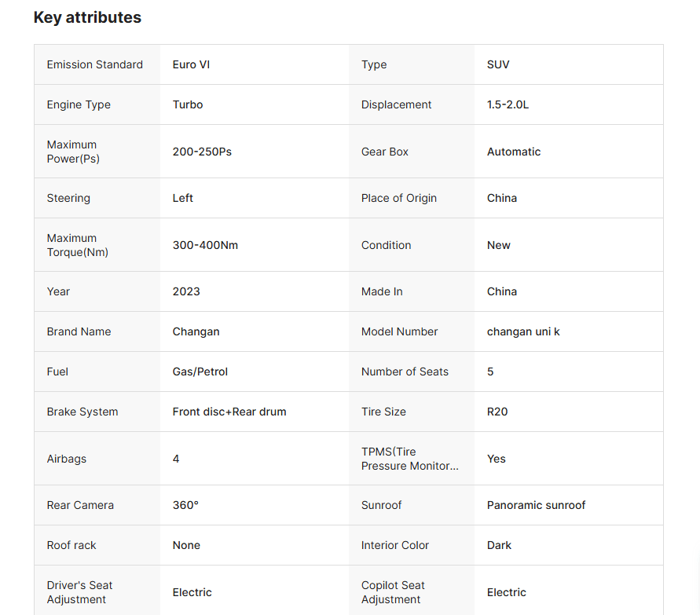Select the Place of Origin label
Screen dimensions: 700x615
pyautogui.click(x=399, y=198)
